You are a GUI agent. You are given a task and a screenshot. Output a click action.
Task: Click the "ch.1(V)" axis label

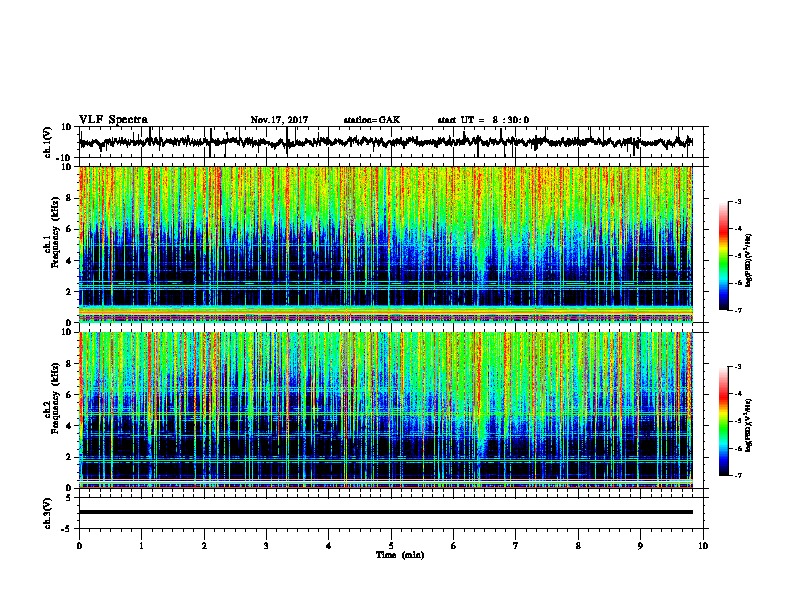click(x=48, y=142)
